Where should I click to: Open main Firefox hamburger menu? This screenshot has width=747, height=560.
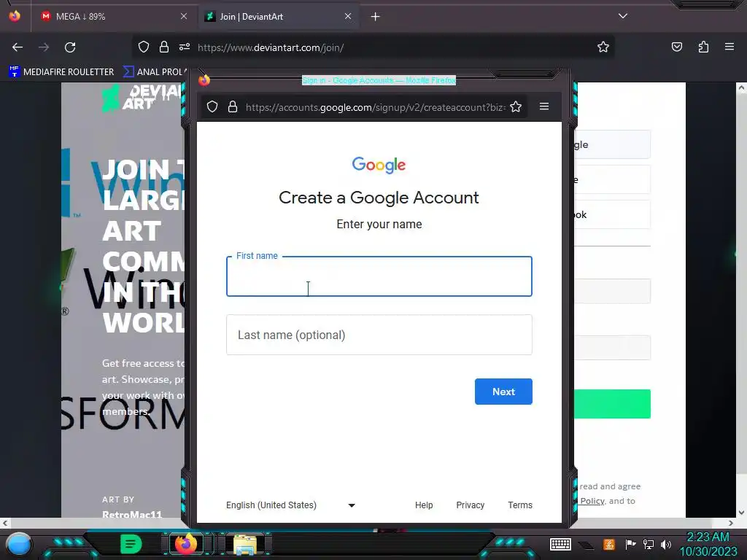coord(729,47)
